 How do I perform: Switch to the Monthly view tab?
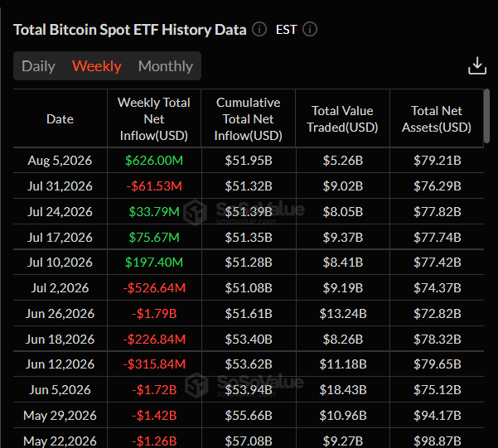pos(166,66)
